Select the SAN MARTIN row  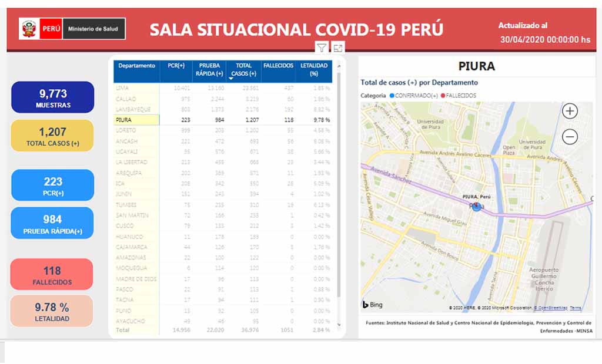pos(223,215)
